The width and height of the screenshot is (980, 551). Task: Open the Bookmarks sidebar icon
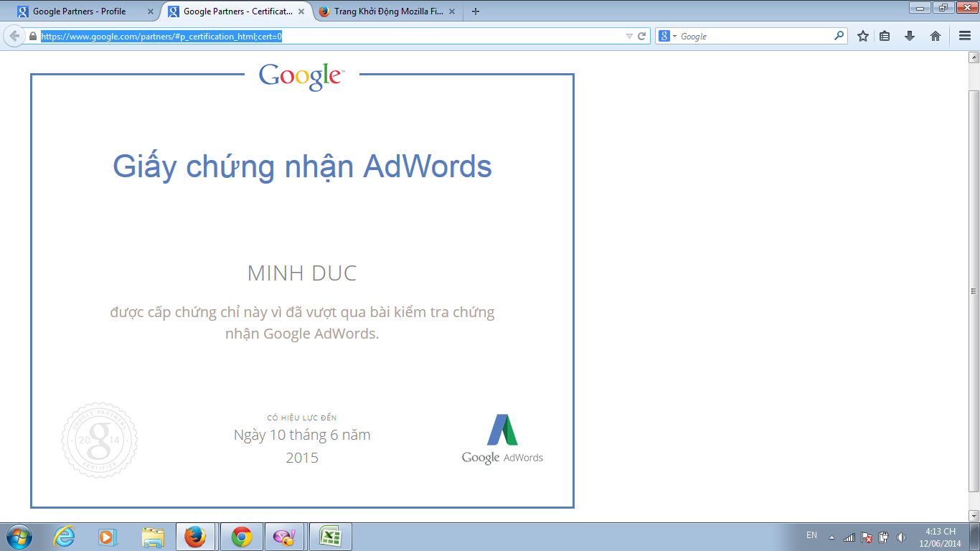887,36
